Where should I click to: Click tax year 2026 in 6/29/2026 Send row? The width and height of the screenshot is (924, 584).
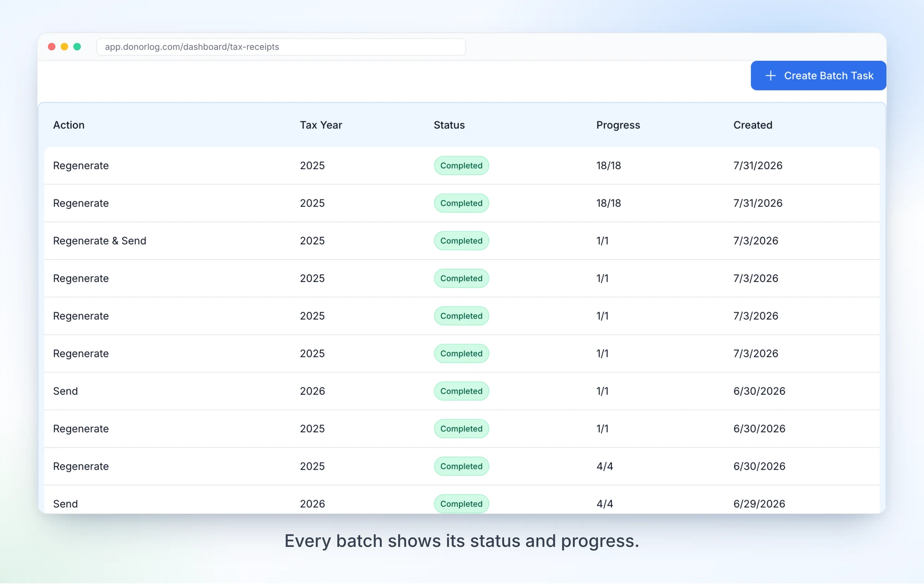312,504
